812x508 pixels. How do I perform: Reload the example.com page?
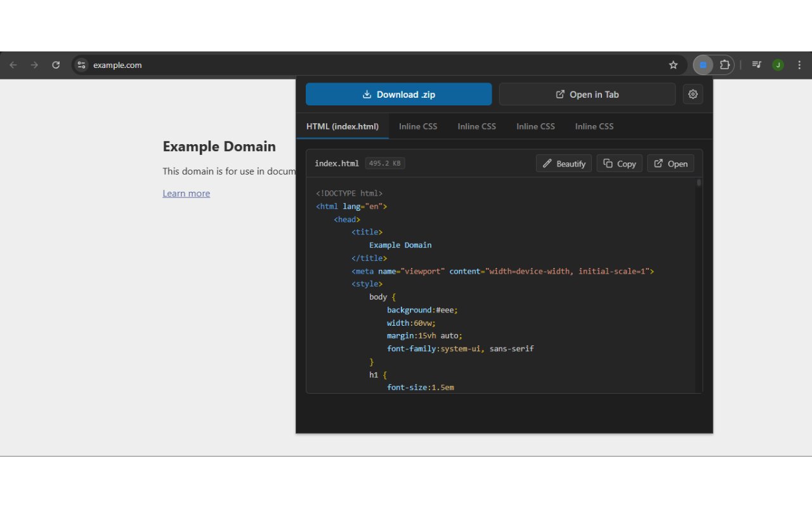click(x=56, y=65)
